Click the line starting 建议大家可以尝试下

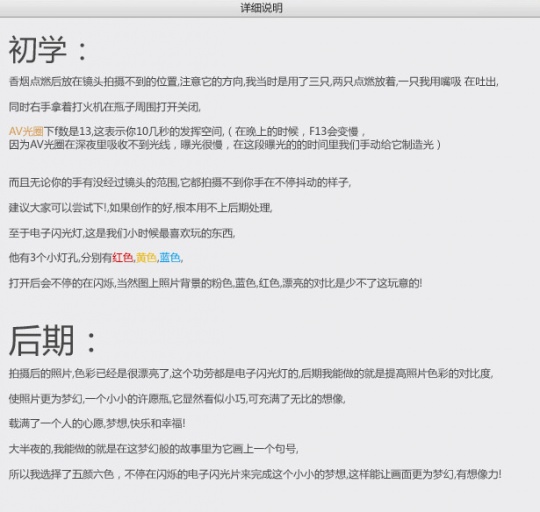tap(141, 208)
